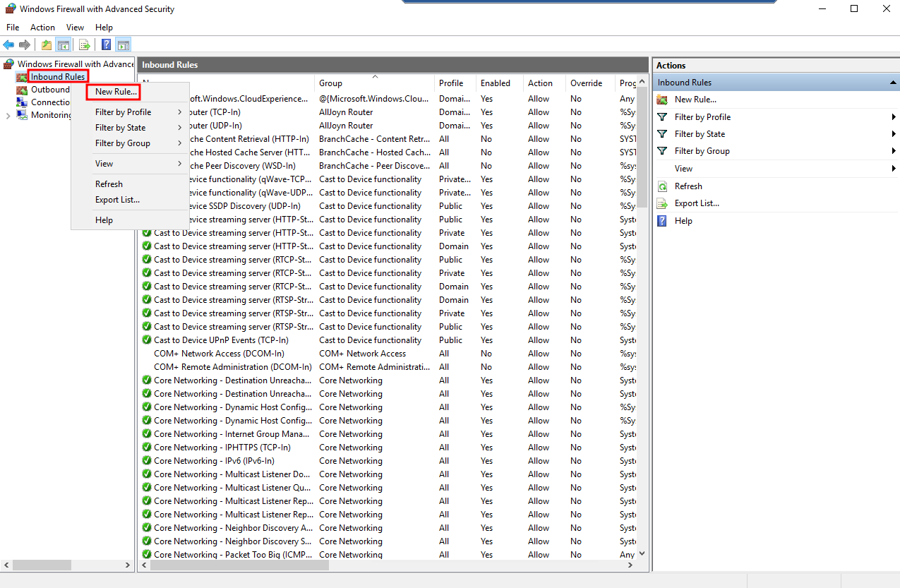Select the Monitoring tree label
Image resolution: width=900 pixels, height=588 pixels.
pos(51,115)
